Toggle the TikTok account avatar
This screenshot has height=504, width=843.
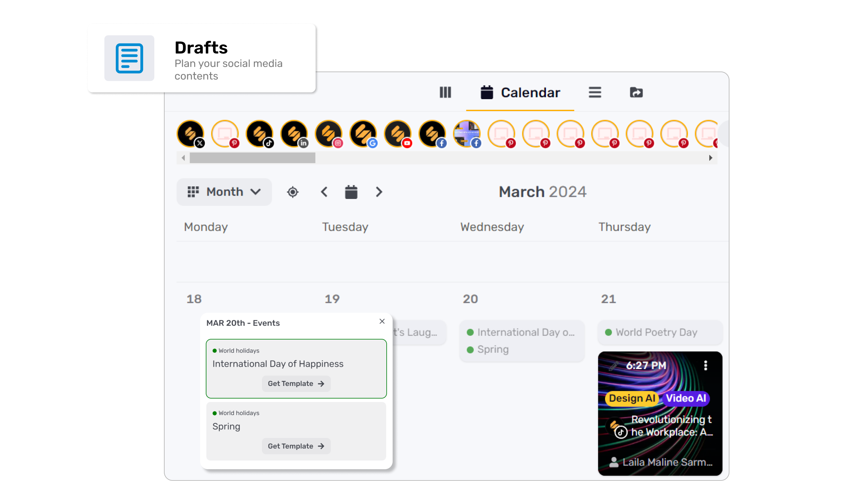[x=260, y=134]
